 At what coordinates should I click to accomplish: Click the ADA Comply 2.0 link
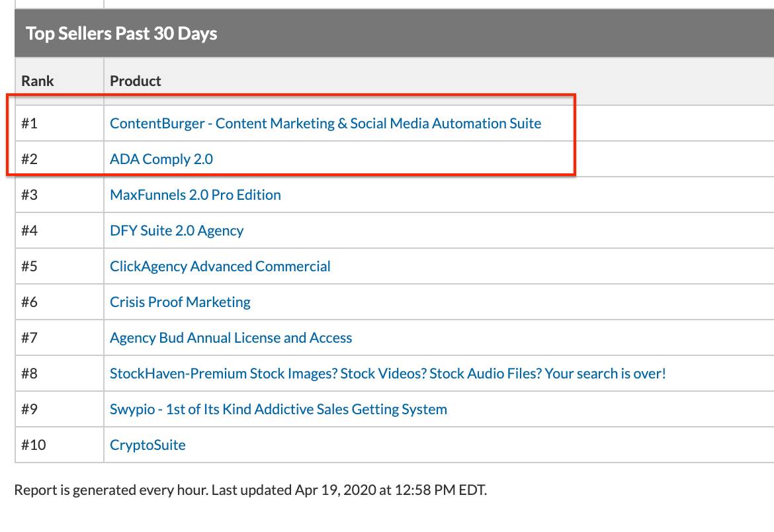[161, 159]
